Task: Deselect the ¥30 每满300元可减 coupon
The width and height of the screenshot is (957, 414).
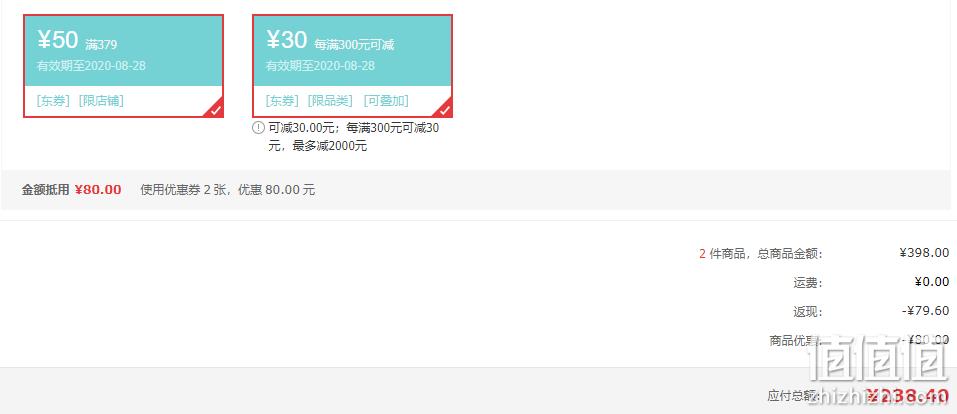Action: point(352,66)
